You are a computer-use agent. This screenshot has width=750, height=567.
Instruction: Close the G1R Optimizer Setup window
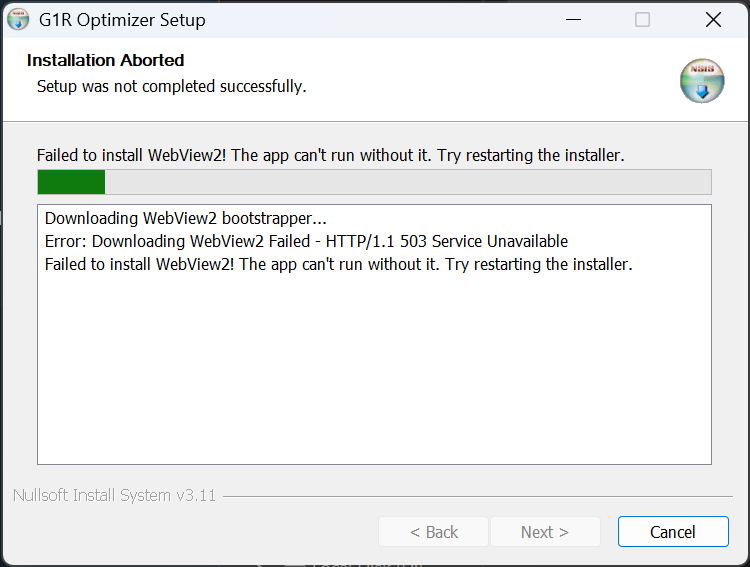coord(713,20)
